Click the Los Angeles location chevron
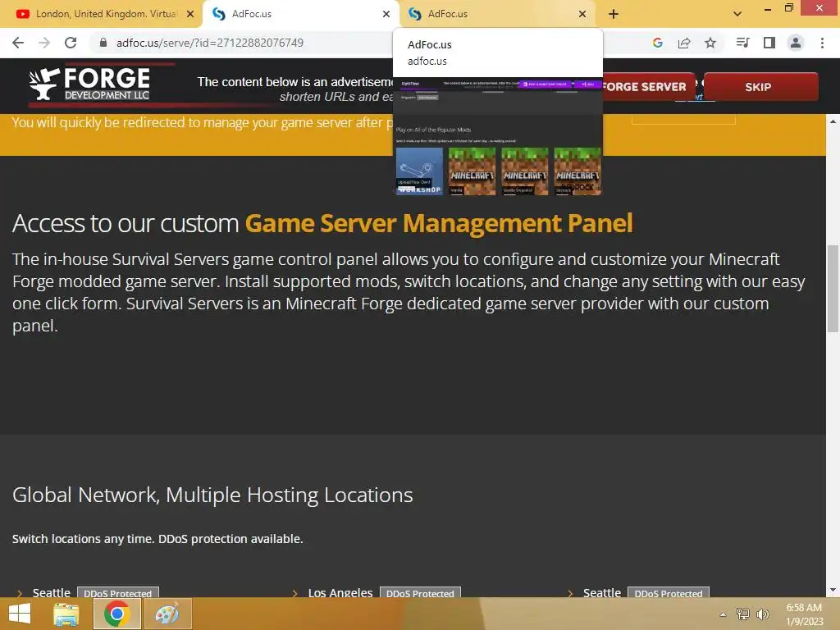The image size is (840, 630). pyautogui.click(x=294, y=594)
